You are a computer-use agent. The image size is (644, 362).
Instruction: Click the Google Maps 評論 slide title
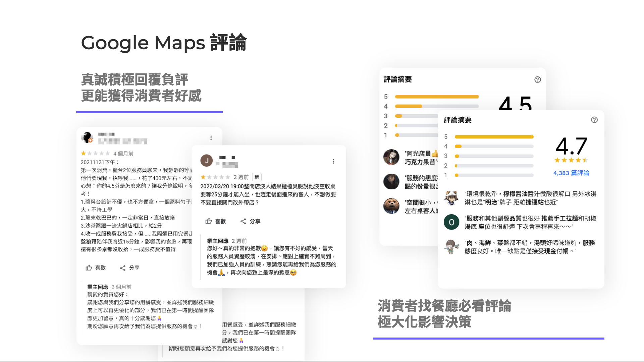(x=164, y=43)
